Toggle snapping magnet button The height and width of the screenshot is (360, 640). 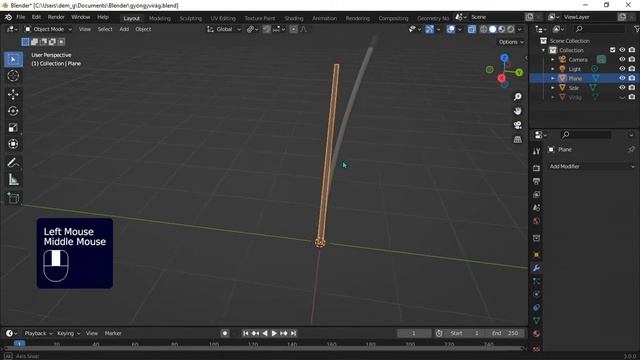point(267,29)
